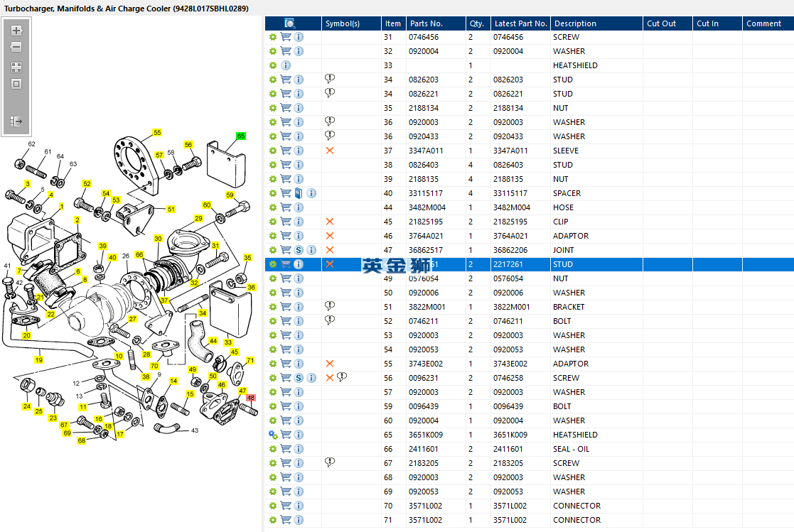The width and height of the screenshot is (794, 532).
Task: Zoom in on the parts diagram
Action: click(x=16, y=31)
